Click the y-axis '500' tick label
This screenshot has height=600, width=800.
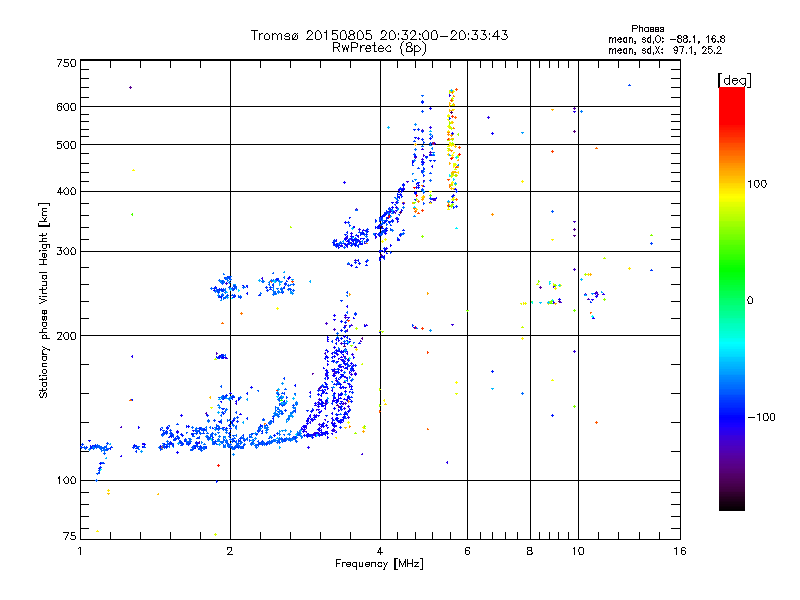[66, 145]
